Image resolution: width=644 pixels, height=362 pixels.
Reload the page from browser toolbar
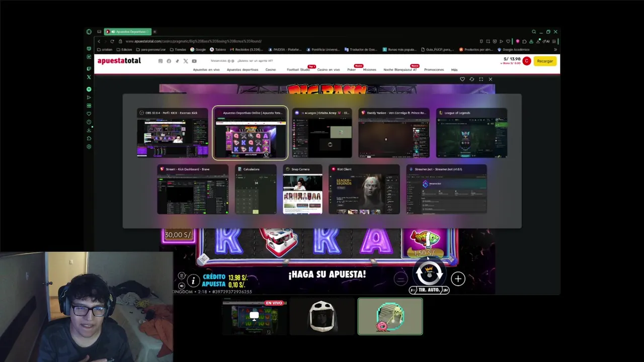tap(112, 41)
